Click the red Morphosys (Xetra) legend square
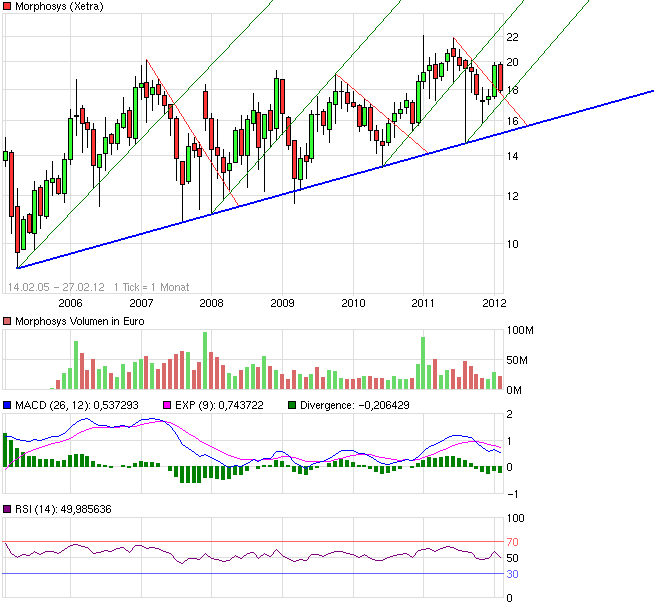Viewport: 654px width, 606px height. 7,6
